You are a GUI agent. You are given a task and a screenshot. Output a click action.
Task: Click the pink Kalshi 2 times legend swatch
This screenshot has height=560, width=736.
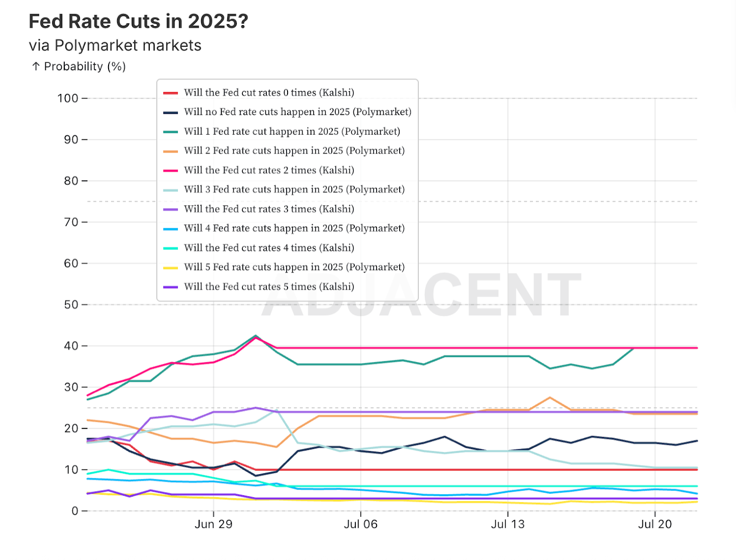pyautogui.click(x=171, y=170)
